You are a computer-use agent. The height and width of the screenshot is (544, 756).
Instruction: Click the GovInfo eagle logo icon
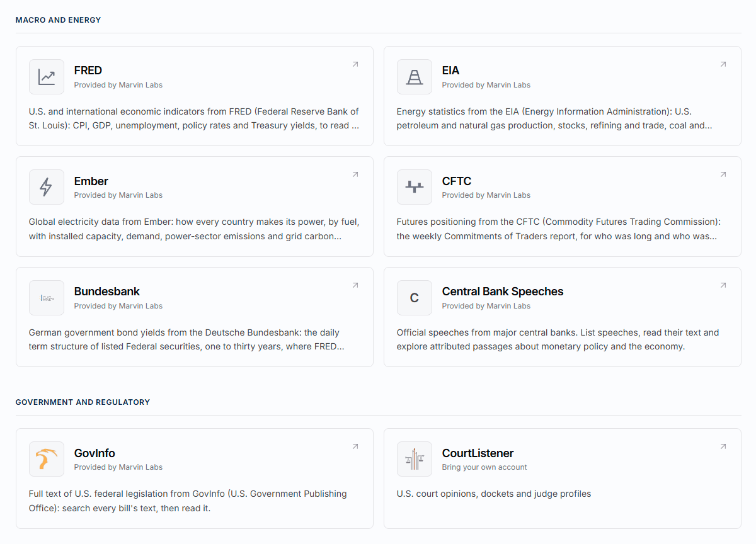(47, 459)
